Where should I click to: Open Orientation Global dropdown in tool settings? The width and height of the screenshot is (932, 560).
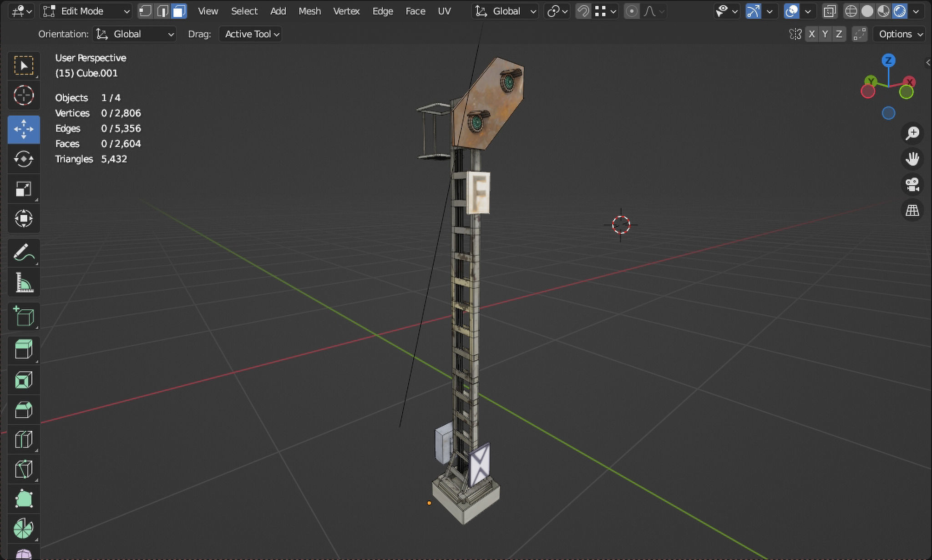pos(134,34)
